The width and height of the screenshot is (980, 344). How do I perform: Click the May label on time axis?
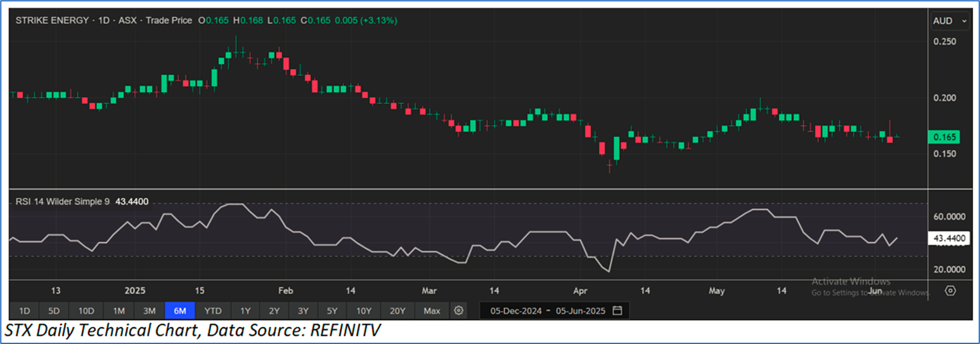click(717, 291)
